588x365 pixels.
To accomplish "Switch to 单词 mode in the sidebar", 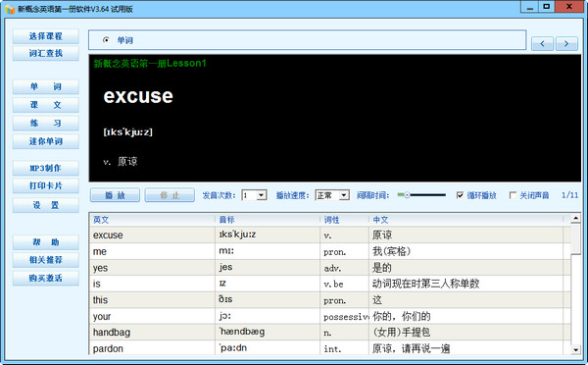I will point(46,86).
